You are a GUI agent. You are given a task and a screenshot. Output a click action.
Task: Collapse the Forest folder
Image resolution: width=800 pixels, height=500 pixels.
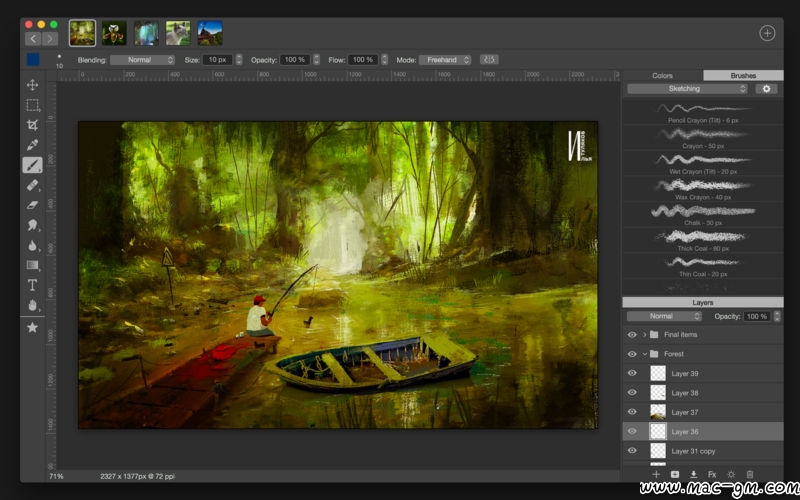click(645, 354)
